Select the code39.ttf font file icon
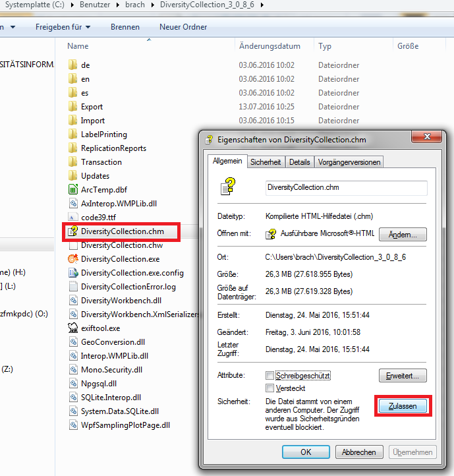454x476 pixels. pyautogui.click(x=73, y=217)
